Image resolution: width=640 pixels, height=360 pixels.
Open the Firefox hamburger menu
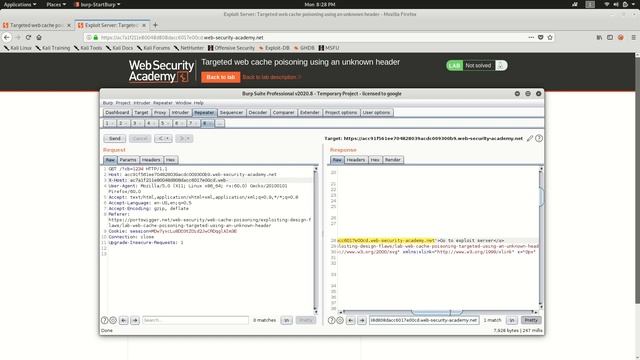tap(633, 37)
